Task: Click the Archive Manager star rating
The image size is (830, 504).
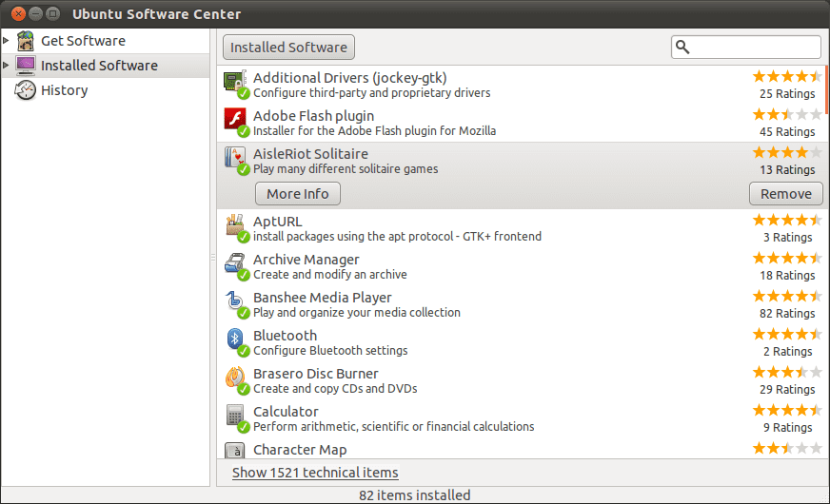Action: point(787,258)
